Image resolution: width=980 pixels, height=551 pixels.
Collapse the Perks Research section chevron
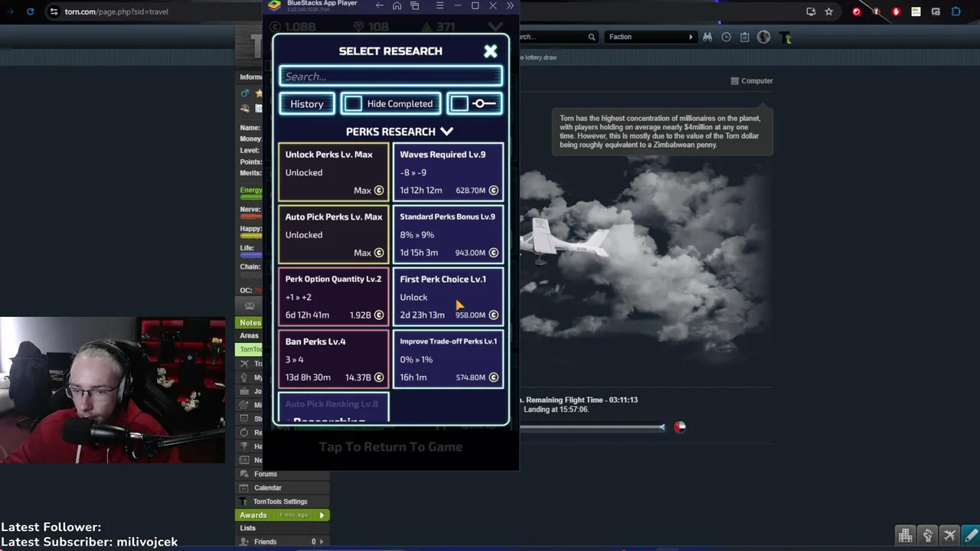[447, 132]
